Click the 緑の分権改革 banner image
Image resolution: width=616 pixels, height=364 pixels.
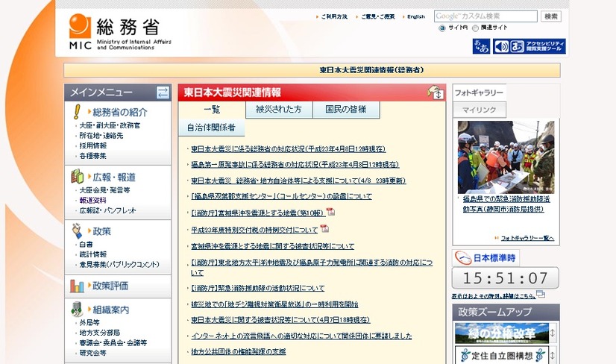click(x=501, y=333)
